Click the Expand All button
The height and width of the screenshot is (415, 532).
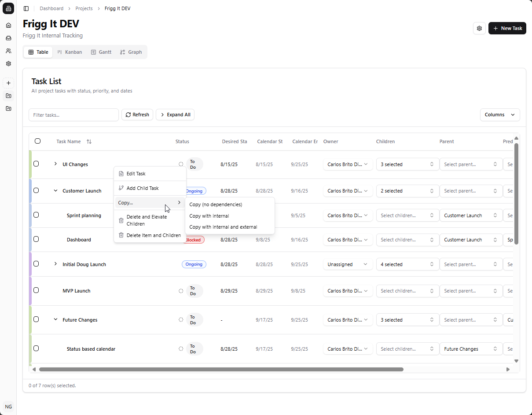(x=175, y=115)
